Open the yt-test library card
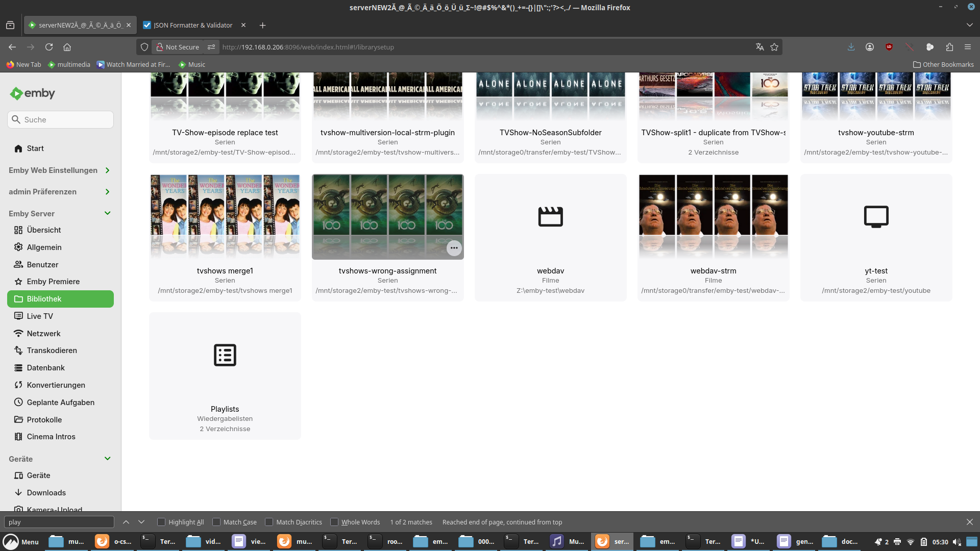 tap(876, 238)
